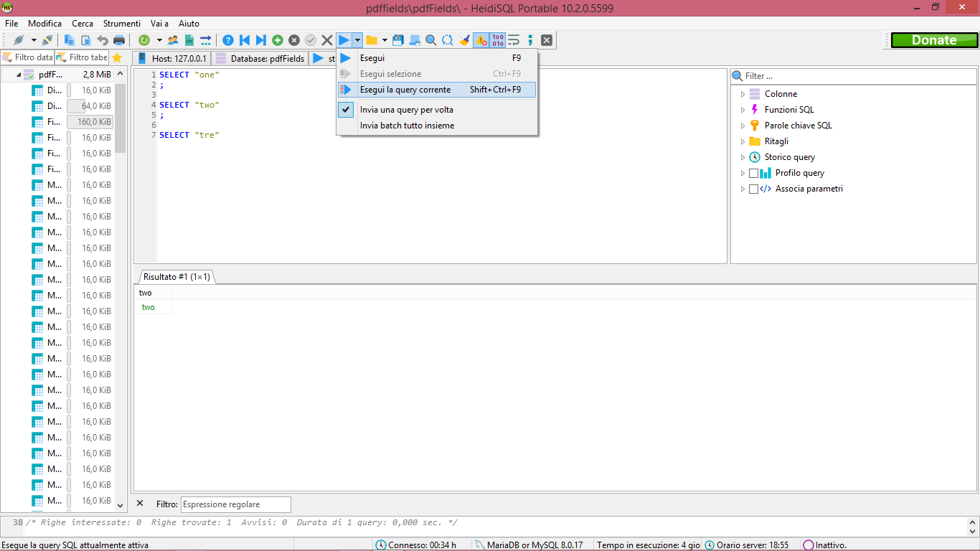Open the file open dropdown arrow
The image size is (980, 551).
pyautogui.click(x=383, y=40)
